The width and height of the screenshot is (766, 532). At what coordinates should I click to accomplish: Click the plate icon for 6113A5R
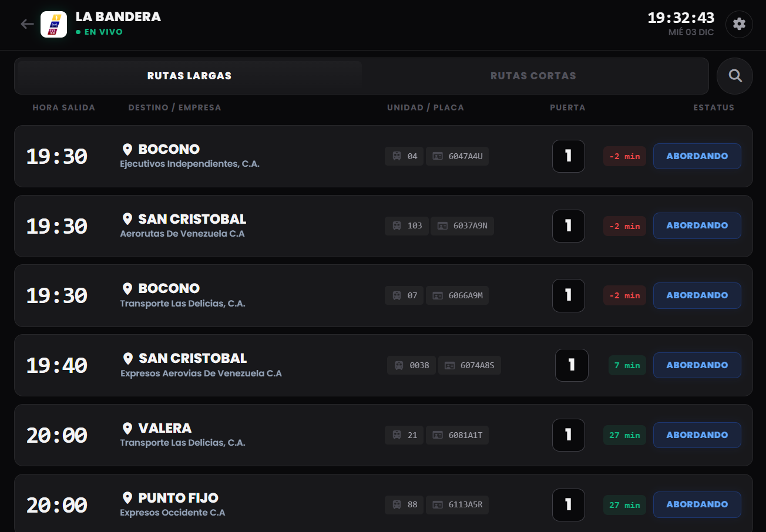click(x=438, y=504)
